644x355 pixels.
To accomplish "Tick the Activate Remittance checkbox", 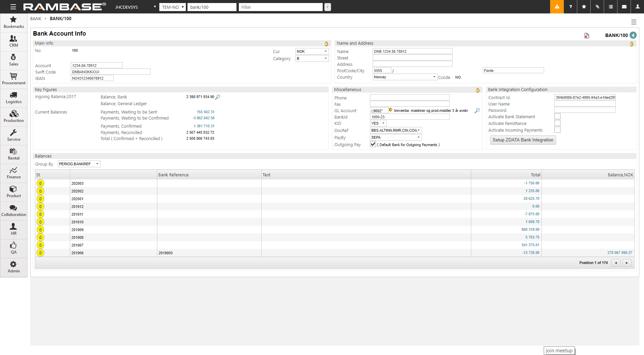I will coord(557,123).
